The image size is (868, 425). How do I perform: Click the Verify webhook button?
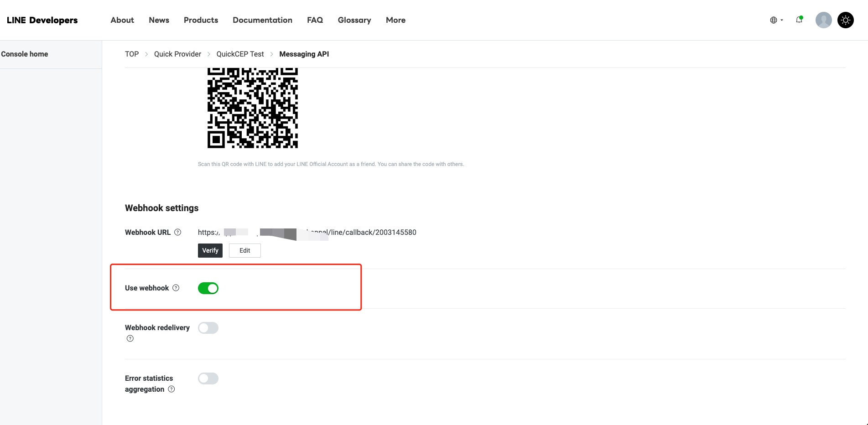point(210,250)
